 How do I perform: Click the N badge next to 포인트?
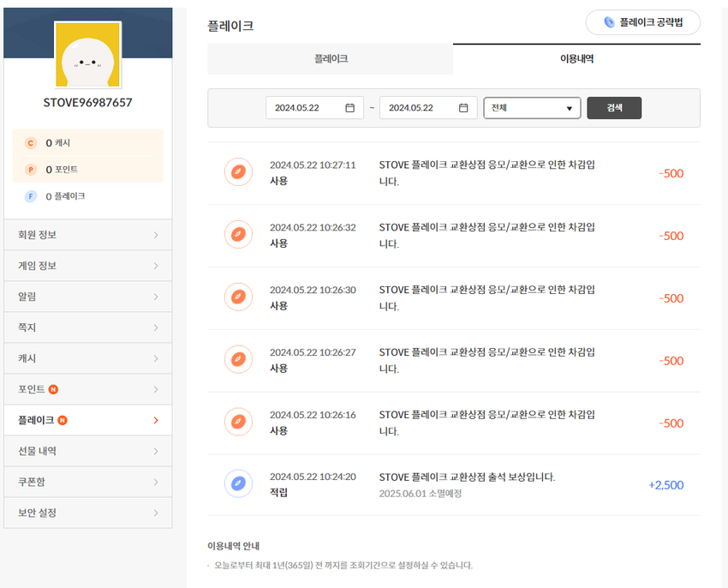click(53, 389)
